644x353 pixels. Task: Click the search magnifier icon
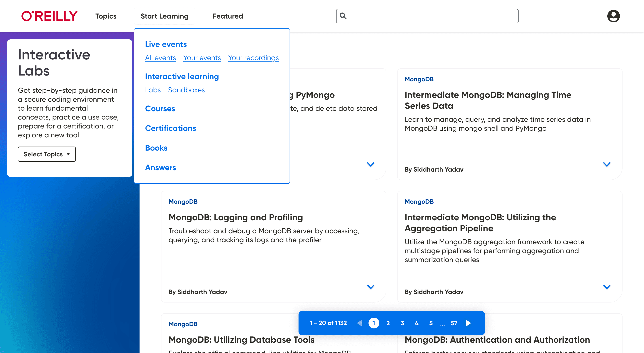pyautogui.click(x=343, y=16)
